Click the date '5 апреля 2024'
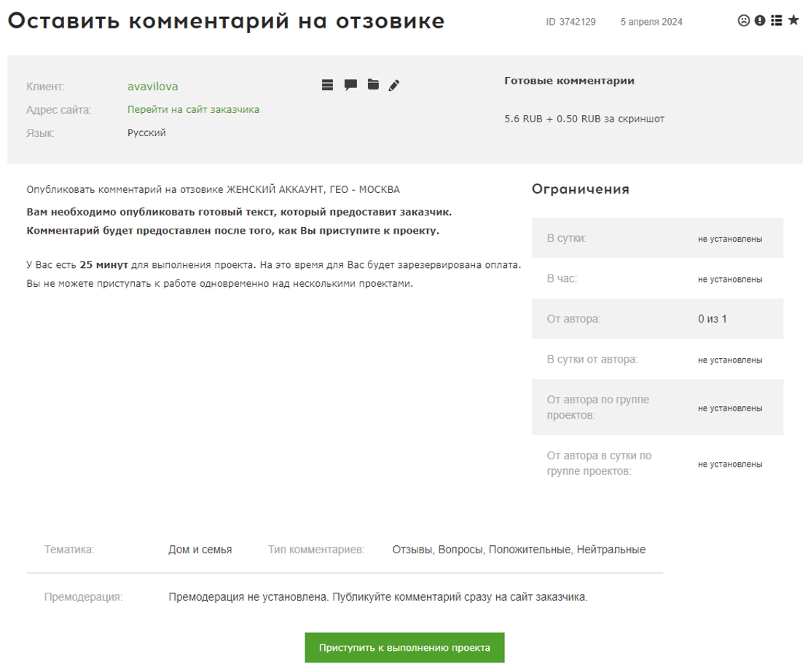This screenshot has height=672, width=808. click(x=651, y=22)
